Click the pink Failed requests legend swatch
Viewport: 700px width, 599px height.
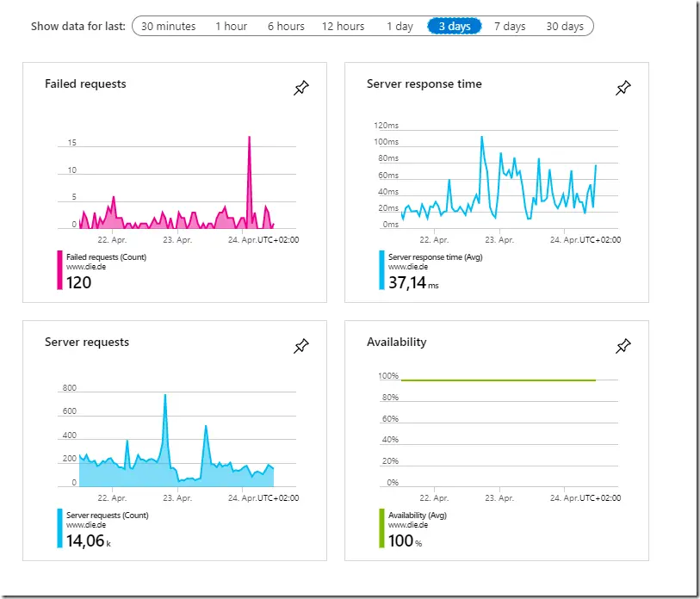(x=59, y=270)
